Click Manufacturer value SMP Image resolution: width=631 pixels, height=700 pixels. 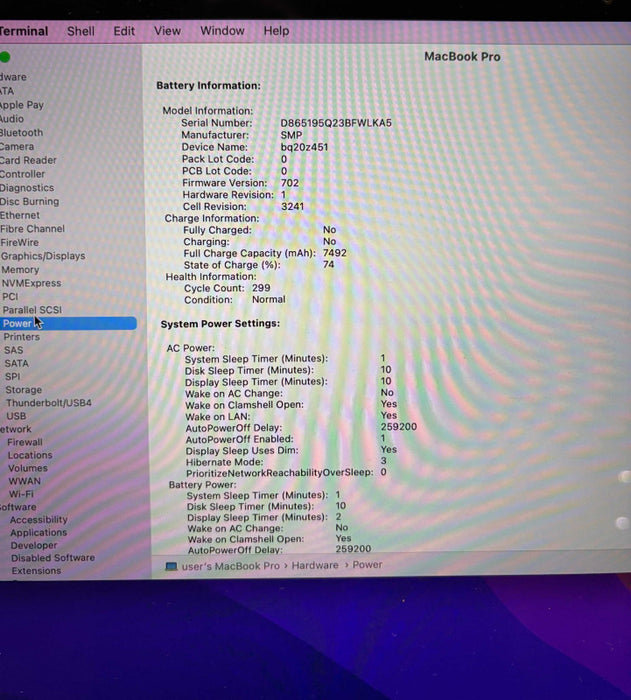291,135
